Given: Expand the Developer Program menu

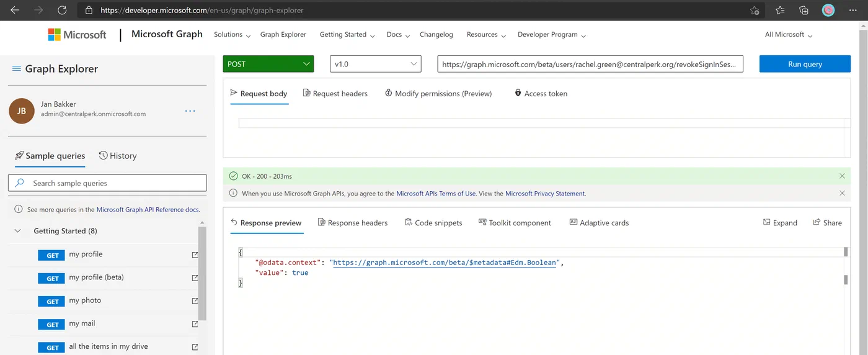Looking at the screenshot, I should (x=552, y=35).
